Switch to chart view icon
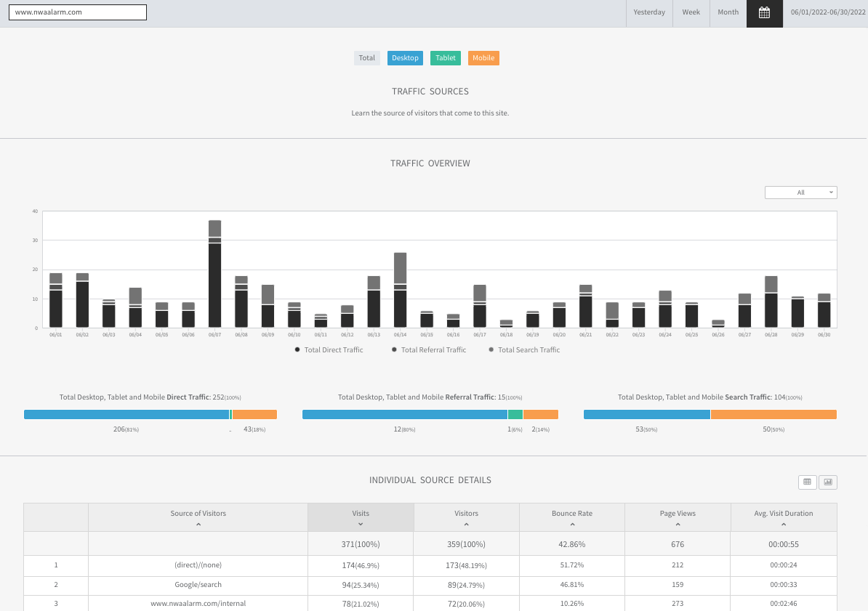 click(x=828, y=482)
